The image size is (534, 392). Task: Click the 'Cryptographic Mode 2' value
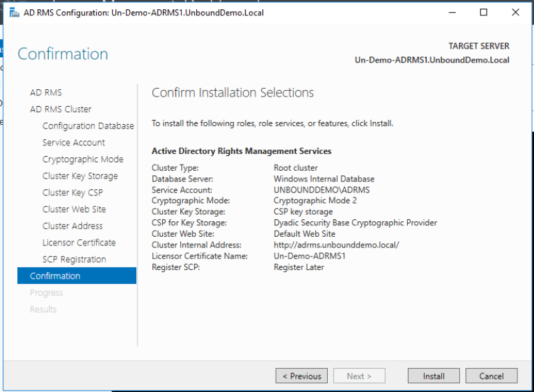[x=315, y=201]
